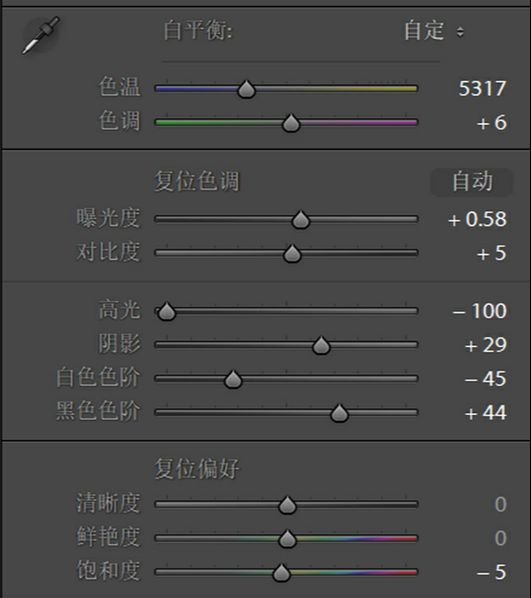This screenshot has height=598, width=531.
Task: Click the 高光 label
Action: (x=119, y=309)
